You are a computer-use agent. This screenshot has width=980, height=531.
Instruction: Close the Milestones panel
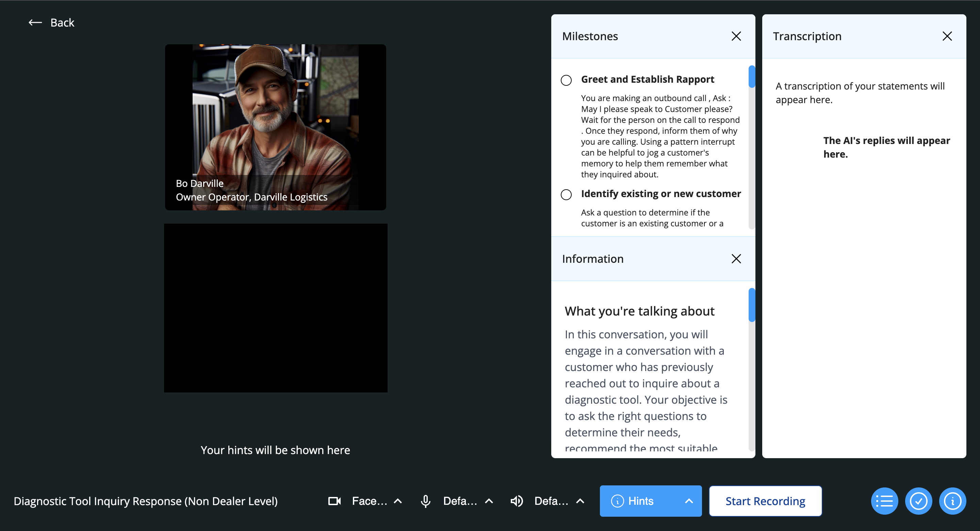coord(736,36)
